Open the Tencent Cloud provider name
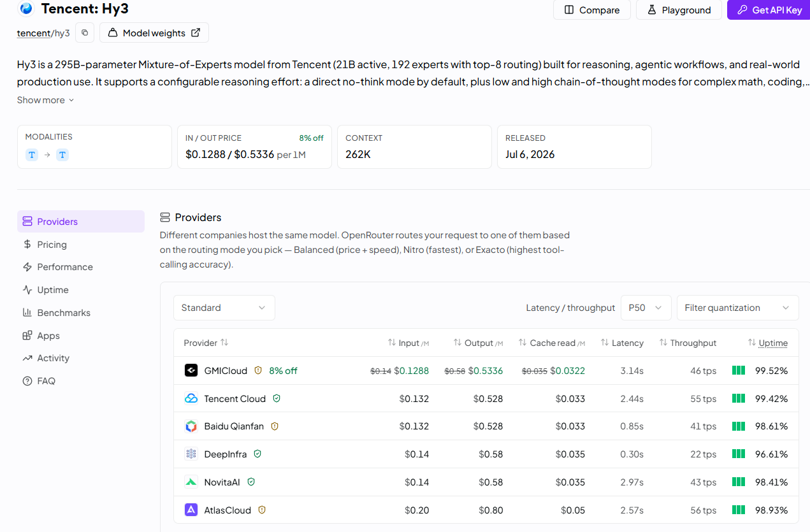This screenshot has width=810, height=532. (235, 399)
